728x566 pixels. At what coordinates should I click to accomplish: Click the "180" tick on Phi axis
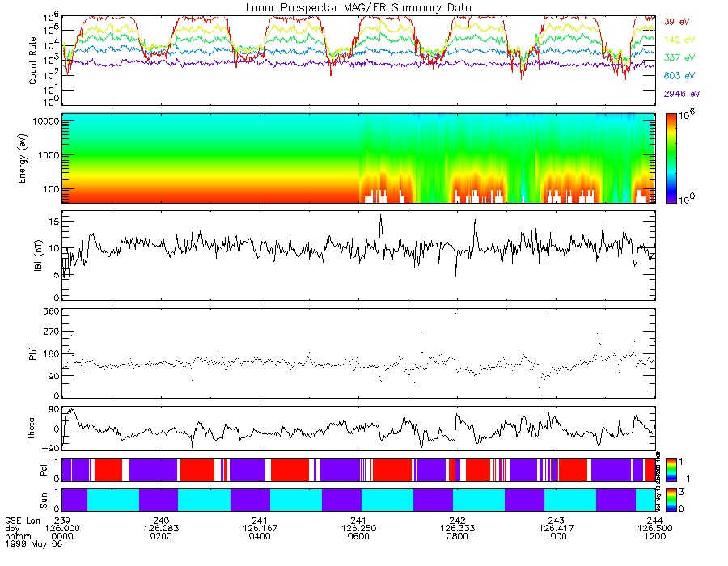click(x=52, y=354)
